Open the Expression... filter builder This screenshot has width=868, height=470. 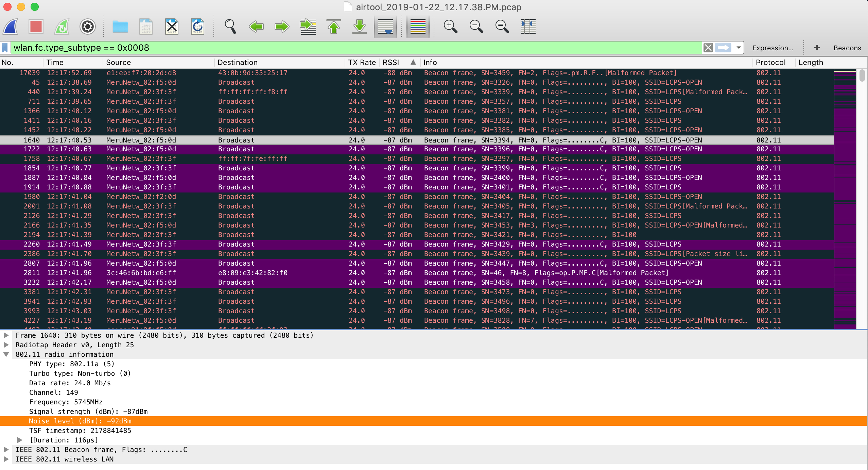pyautogui.click(x=772, y=48)
